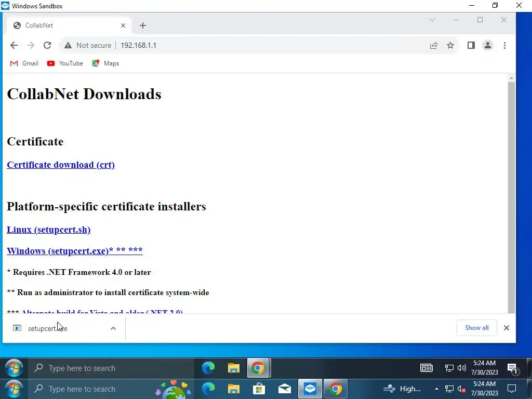This screenshot has width=532, height=399.
Task: Select the CollabNet tab
Action: point(69,25)
